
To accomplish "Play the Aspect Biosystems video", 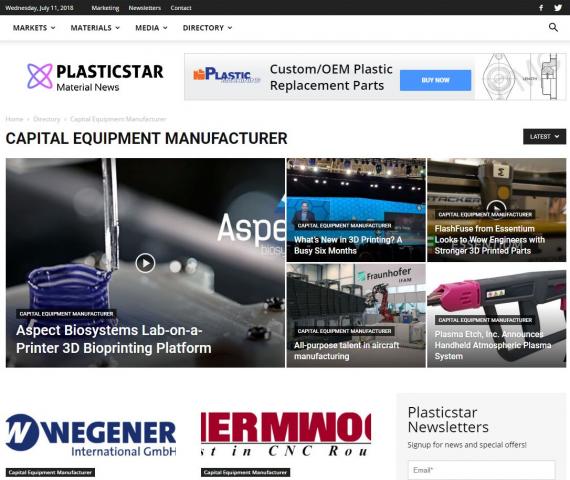I will pos(145,263).
